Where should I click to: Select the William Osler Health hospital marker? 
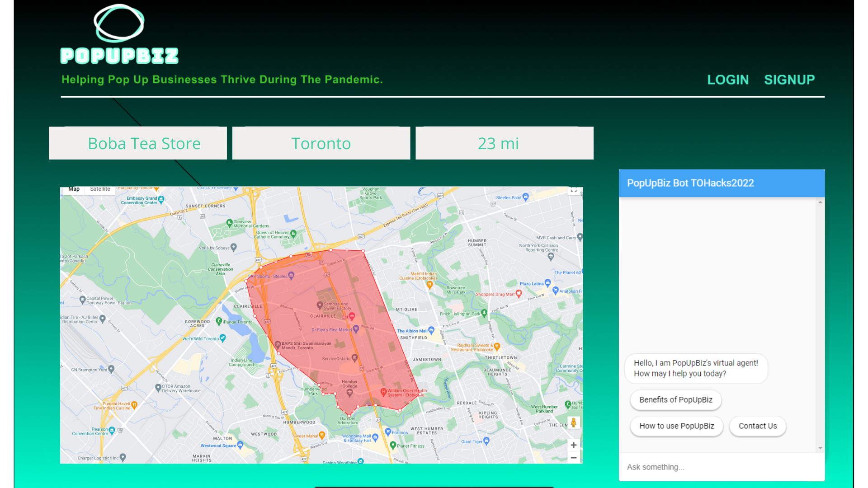[x=383, y=391]
